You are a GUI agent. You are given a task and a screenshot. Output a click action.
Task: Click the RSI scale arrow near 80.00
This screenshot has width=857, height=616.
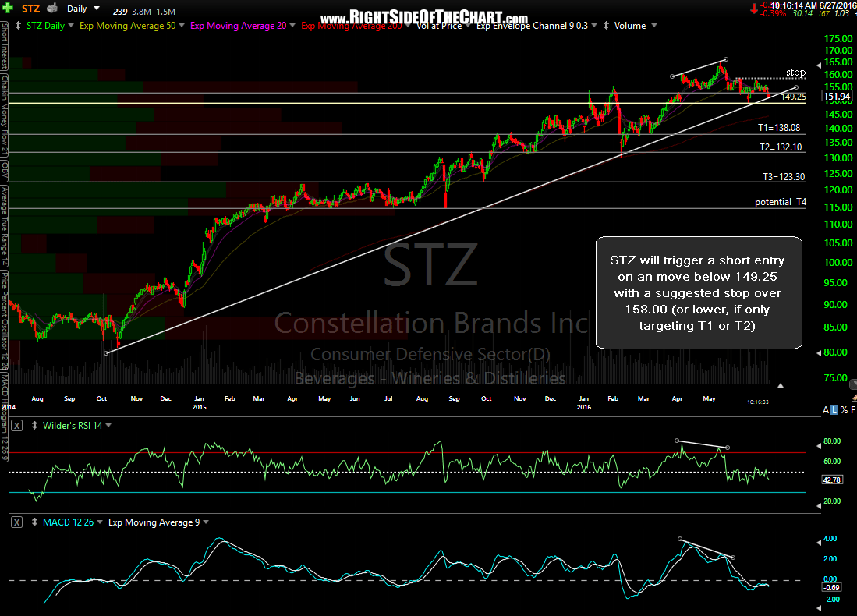point(819,446)
